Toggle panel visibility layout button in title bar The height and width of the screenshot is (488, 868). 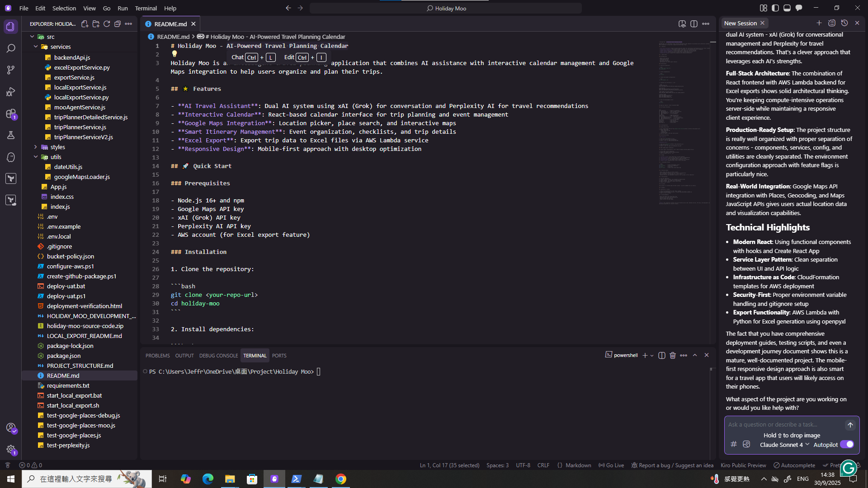(x=787, y=8)
